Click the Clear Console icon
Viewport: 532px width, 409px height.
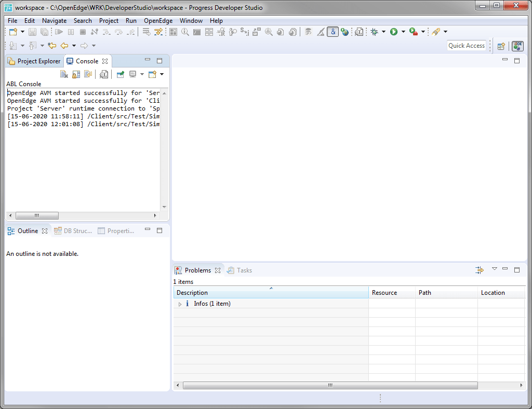[x=64, y=74]
